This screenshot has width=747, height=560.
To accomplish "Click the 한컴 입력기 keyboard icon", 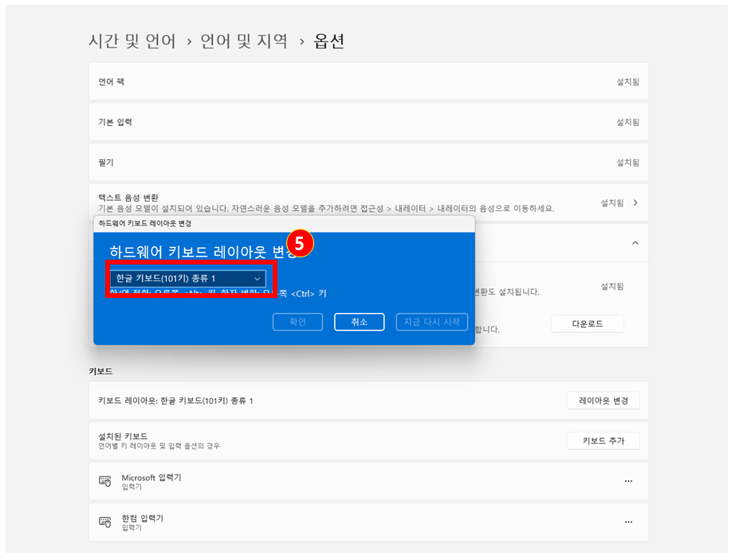I will point(104,522).
